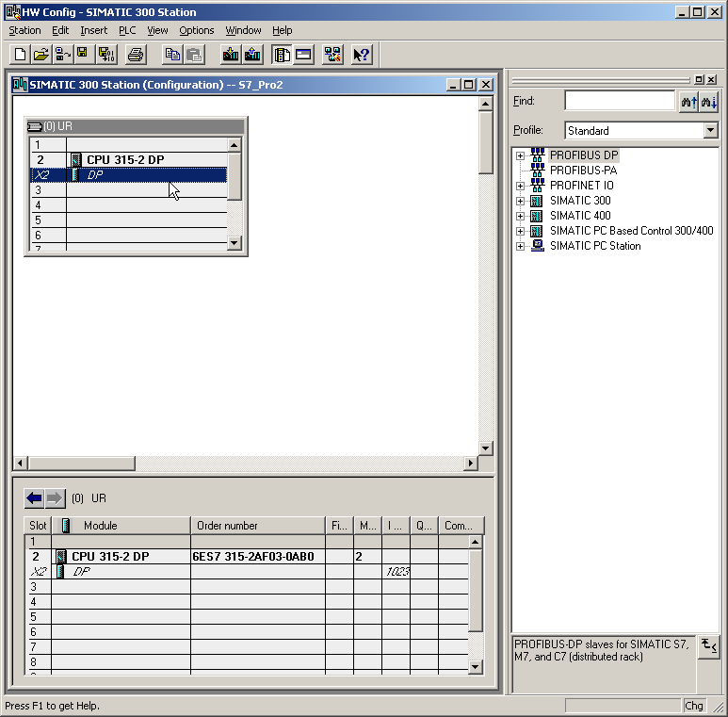The image size is (728, 717).
Task: Open a station with the folder icon
Action: pos(41,55)
